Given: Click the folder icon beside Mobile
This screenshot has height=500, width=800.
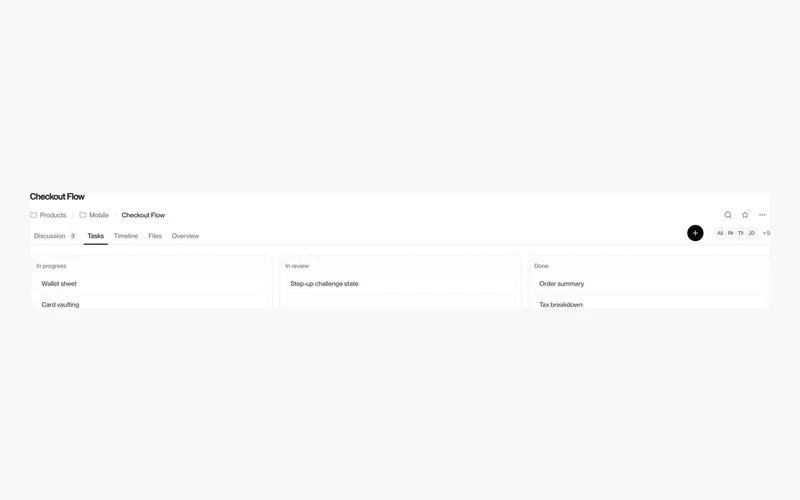Looking at the screenshot, I should click(83, 215).
